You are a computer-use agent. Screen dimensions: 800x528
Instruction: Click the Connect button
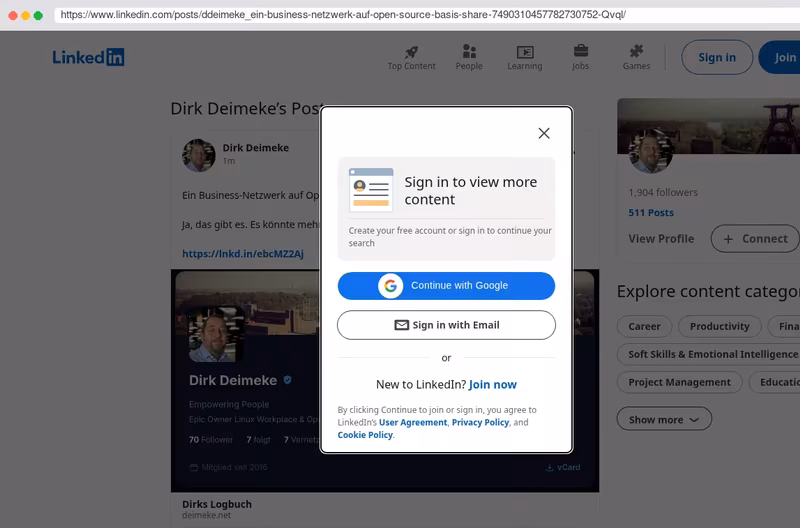(x=755, y=239)
